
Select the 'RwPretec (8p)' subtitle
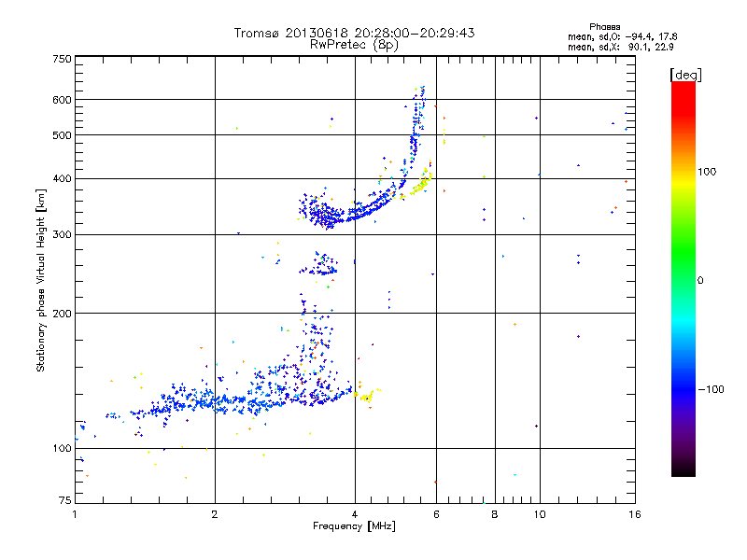pos(354,45)
